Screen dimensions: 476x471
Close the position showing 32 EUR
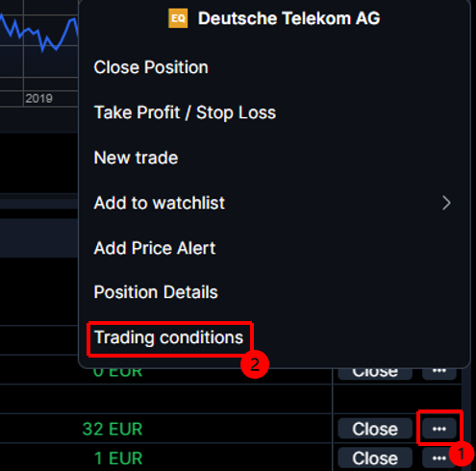point(375,429)
